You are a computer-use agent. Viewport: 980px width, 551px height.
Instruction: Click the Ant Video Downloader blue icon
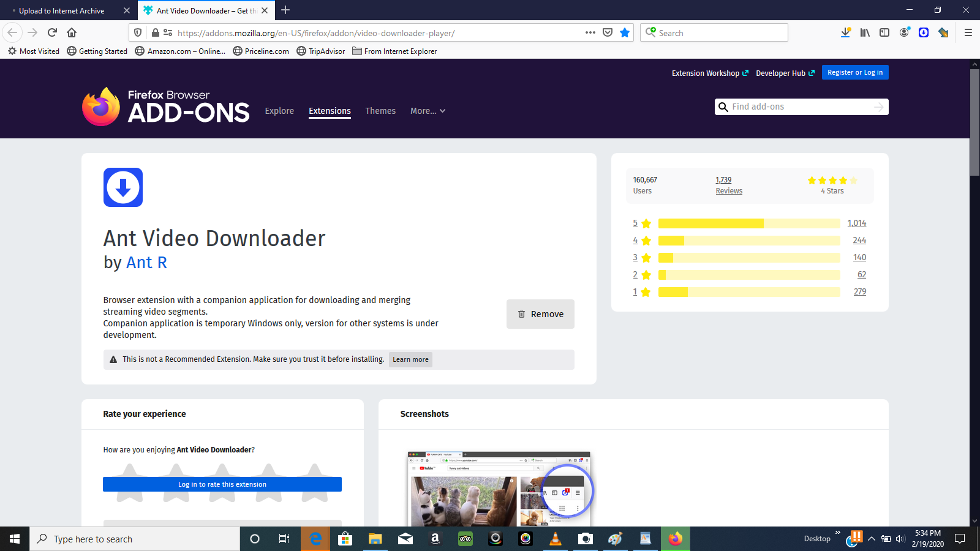tap(123, 187)
